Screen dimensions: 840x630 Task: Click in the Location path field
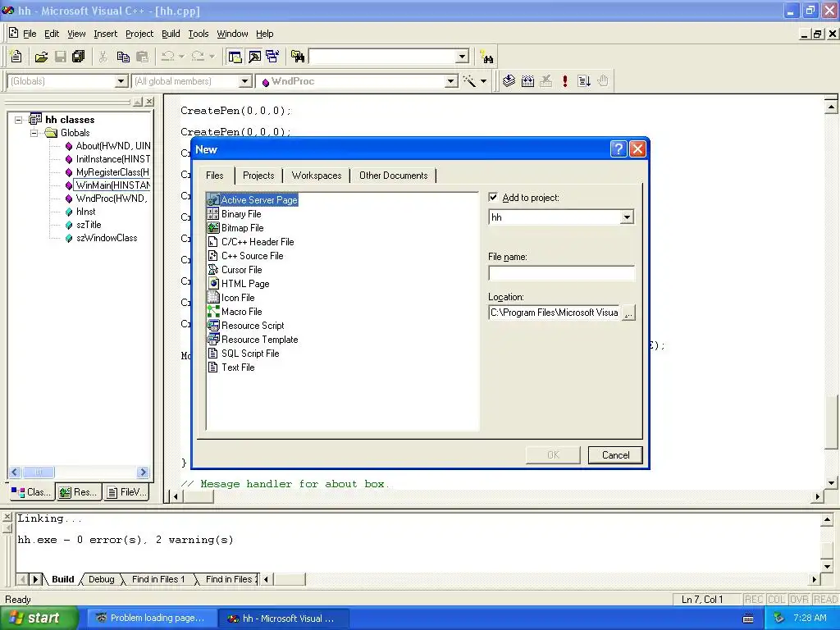point(555,313)
